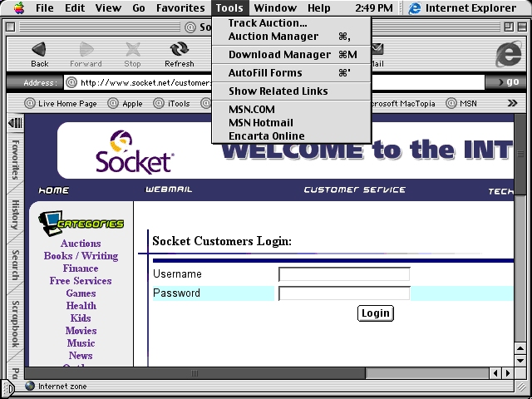Open the Go menu
Image resolution: width=532 pixels, height=399 pixels.
[139, 7]
